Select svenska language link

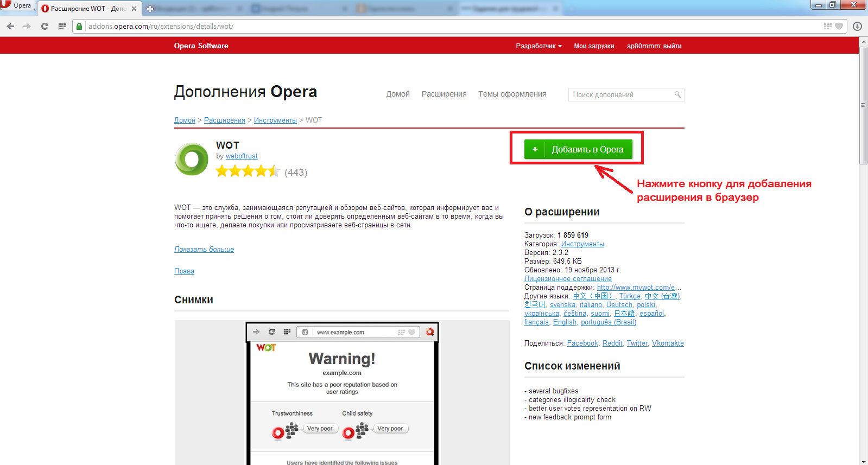(x=562, y=305)
